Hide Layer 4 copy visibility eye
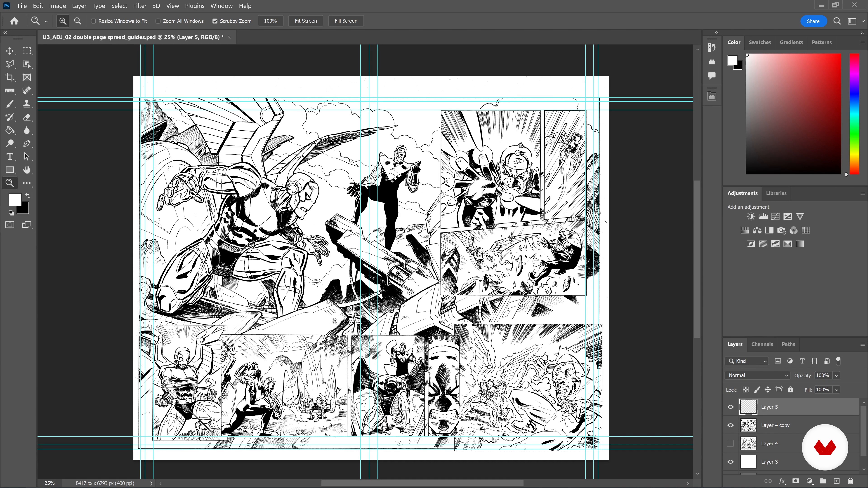The width and height of the screenshot is (868, 488). [731, 425]
